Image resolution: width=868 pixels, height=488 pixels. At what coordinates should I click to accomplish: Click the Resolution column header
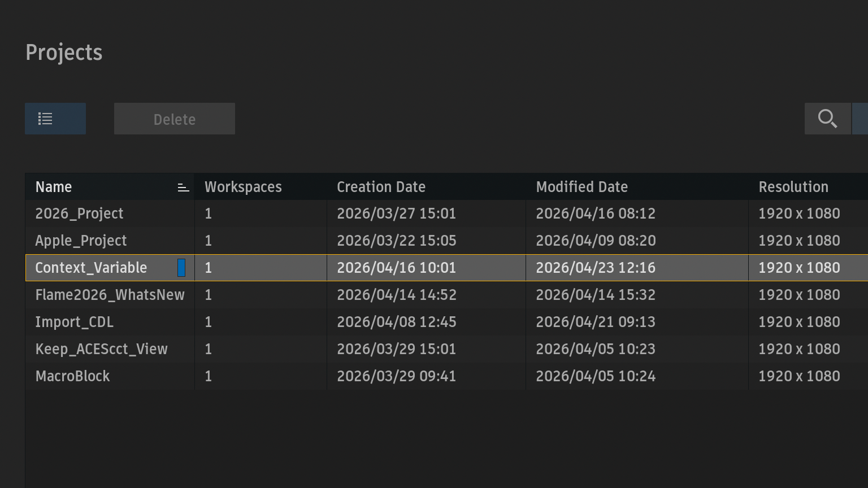coord(793,187)
